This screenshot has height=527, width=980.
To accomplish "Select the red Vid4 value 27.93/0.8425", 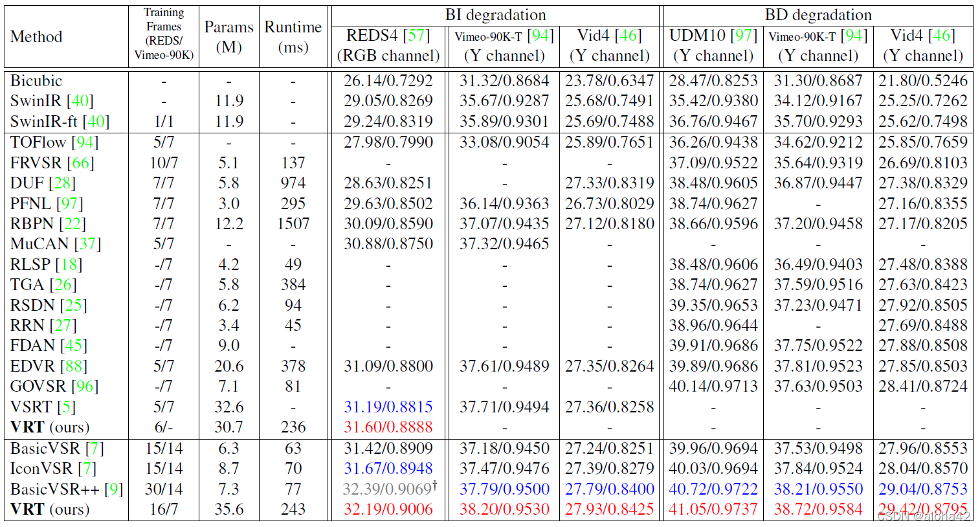I will (x=610, y=510).
